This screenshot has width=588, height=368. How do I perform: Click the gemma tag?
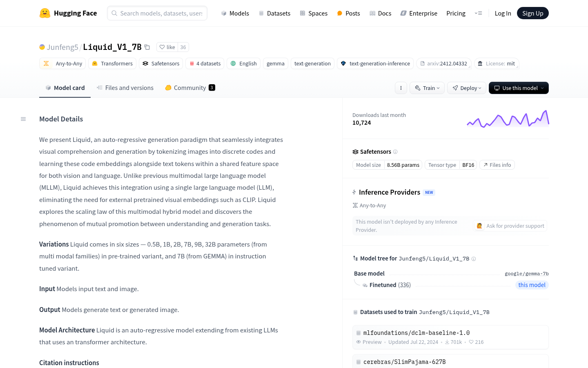(x=276, y=63)
